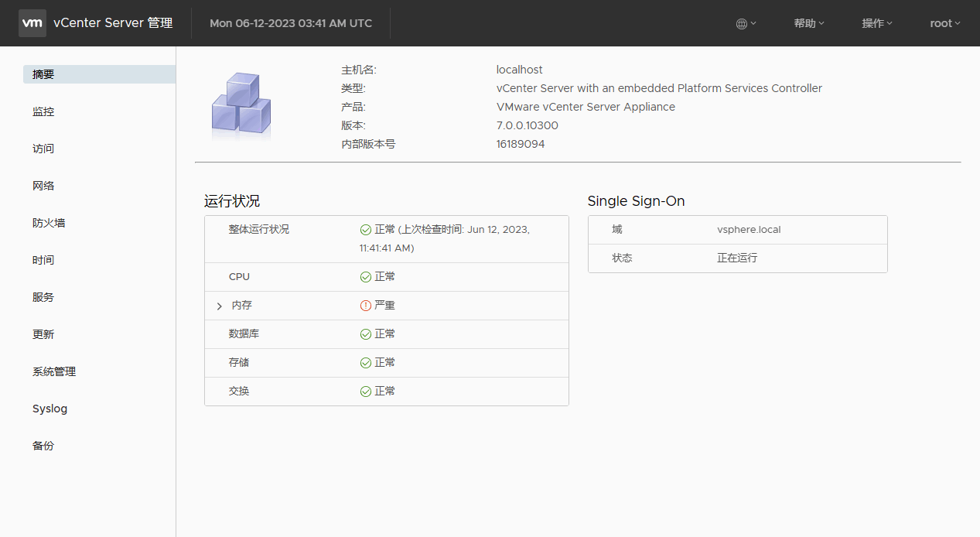The height and width of the screenshot is (537, 980).
Task: Click the green status icon for 存储
Action: [366, 363]
